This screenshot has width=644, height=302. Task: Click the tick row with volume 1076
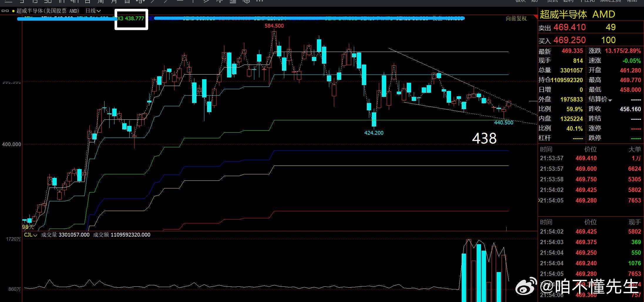pos(590,263)
